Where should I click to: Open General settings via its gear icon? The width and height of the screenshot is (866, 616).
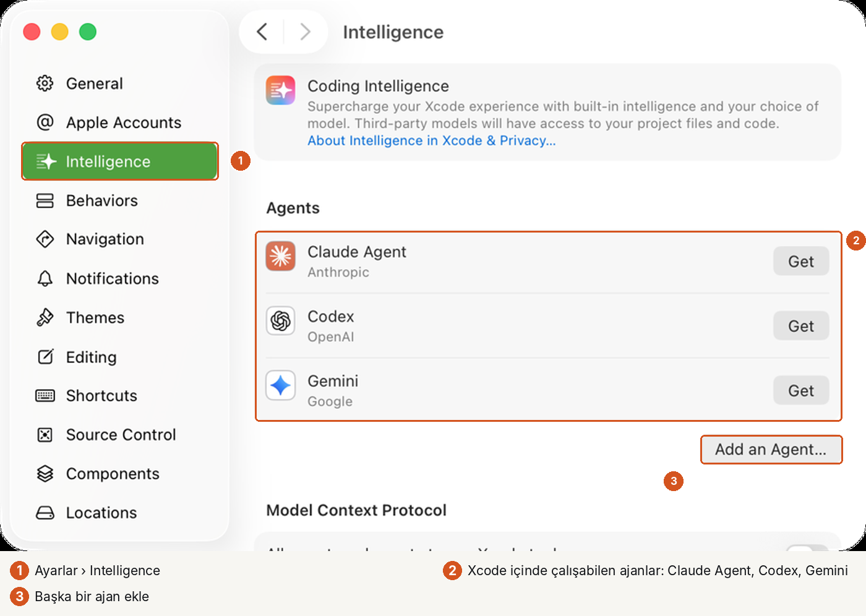pos(45,83)
